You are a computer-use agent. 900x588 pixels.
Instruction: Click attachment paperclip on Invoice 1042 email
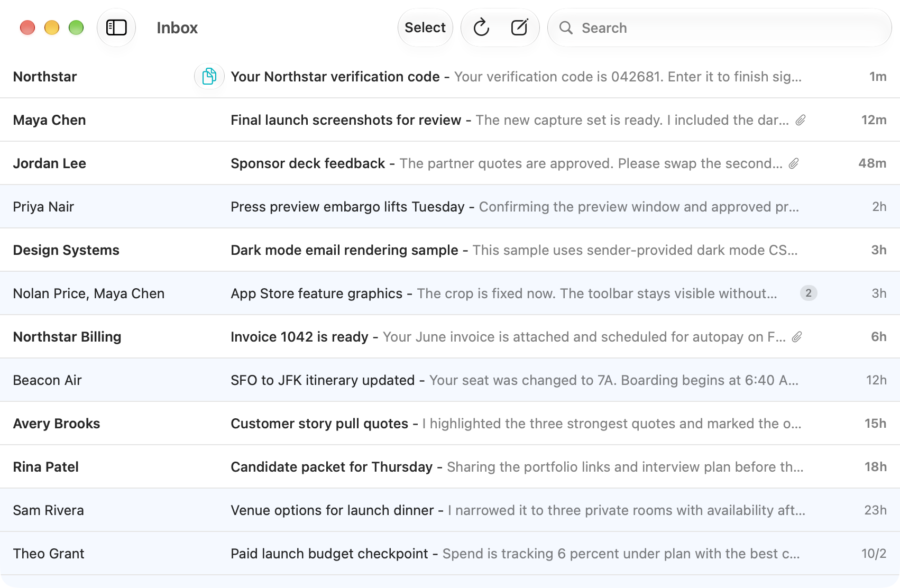[x=797, y=337]
